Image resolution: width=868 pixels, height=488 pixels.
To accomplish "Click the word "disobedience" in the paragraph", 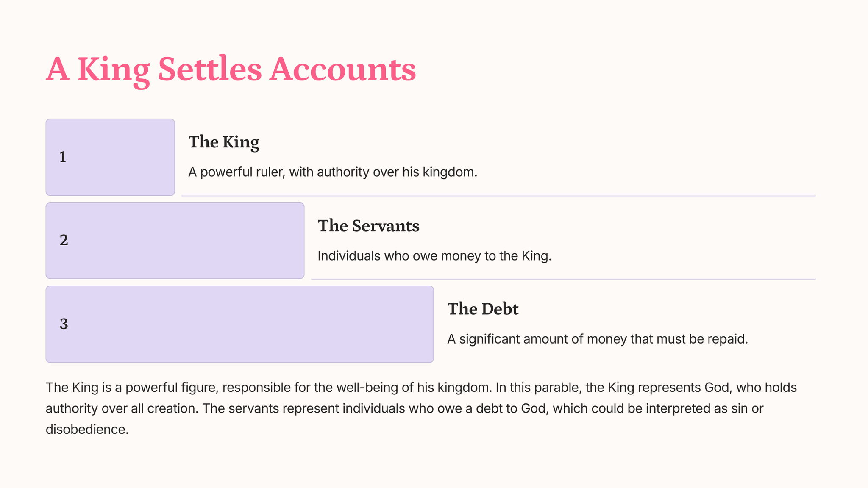I will tap(86, 430).
